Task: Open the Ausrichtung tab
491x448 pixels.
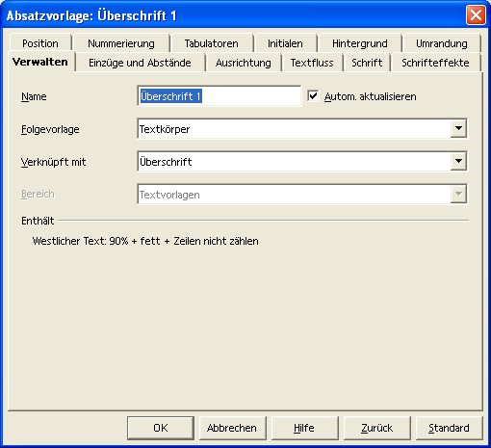Action: click(x=244, y=63)
